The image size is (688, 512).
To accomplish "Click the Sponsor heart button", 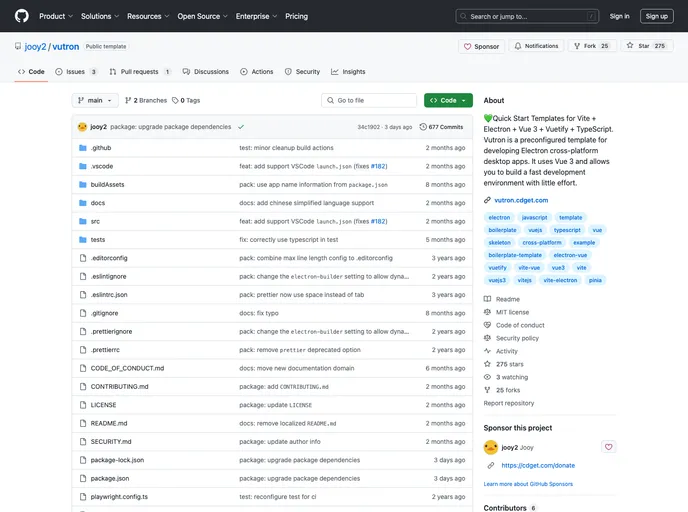I will point(481,46).
